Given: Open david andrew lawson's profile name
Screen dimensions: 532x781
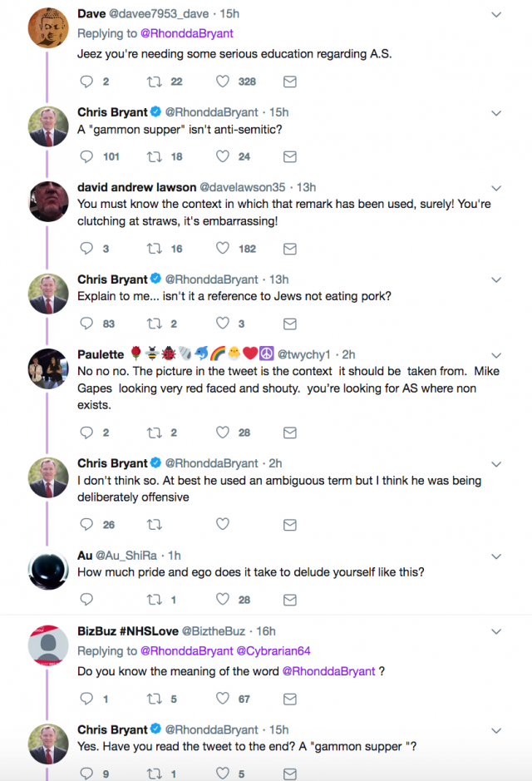Looking at the screenshot, I should tap(137, 187).
